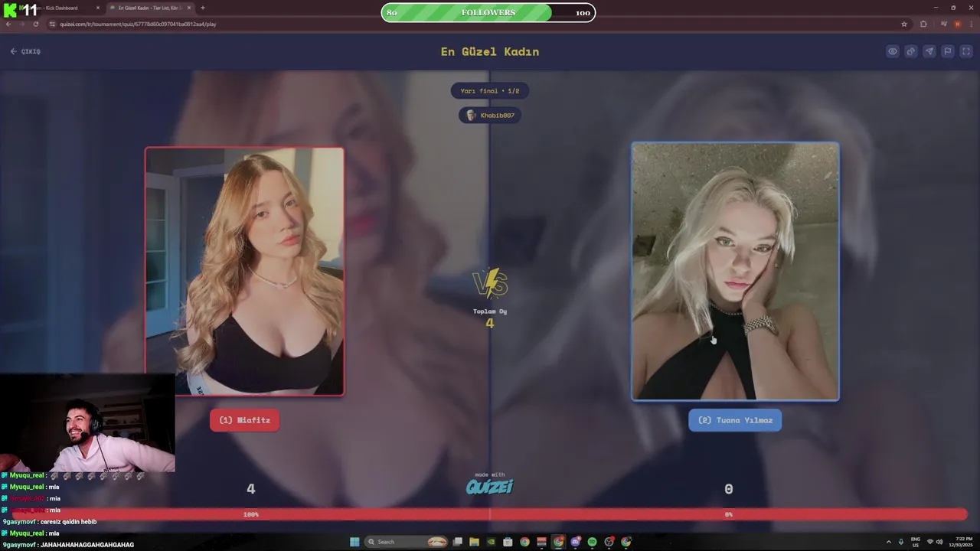This screenshot has width=980, height=551.
Task: Click the flag report icon
Action: pyautogui.click(x=948, y=51)
